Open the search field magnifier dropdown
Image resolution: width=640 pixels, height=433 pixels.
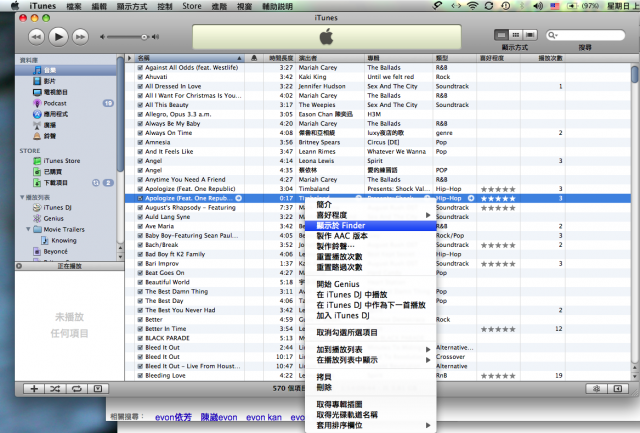tap(553, 35)
